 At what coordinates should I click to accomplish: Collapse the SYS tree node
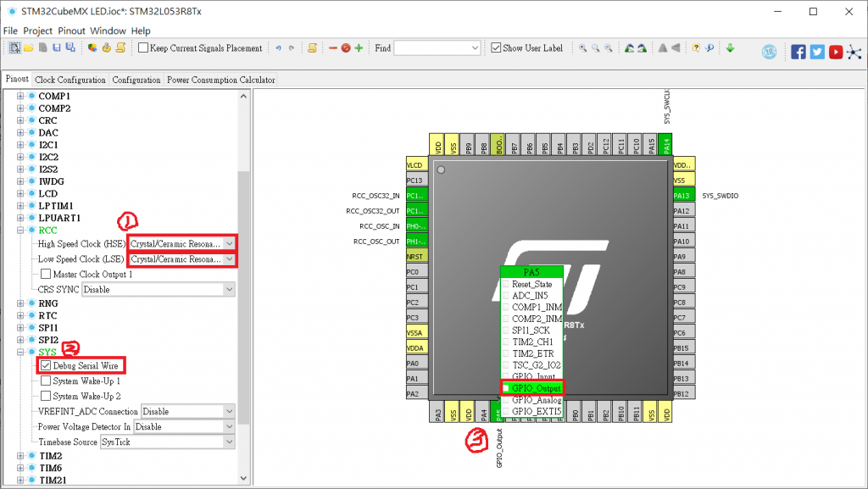[20, 352]
